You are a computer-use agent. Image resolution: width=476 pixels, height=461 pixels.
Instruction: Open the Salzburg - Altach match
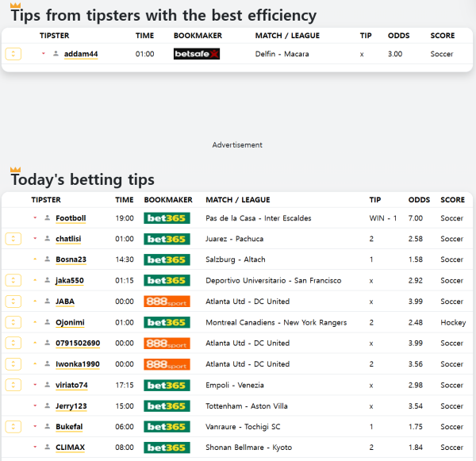236,259
